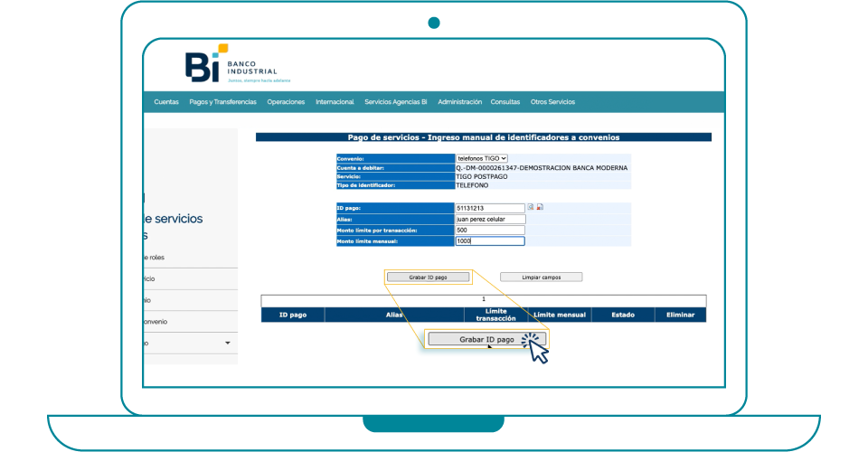Click Monto límite por transacción field

point(490,231)
